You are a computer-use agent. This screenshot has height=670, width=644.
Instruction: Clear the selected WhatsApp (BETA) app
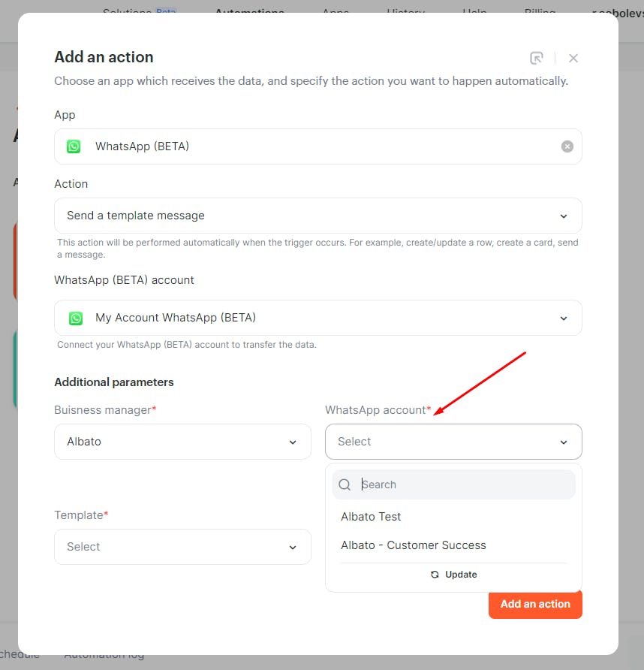coord(567,146)
